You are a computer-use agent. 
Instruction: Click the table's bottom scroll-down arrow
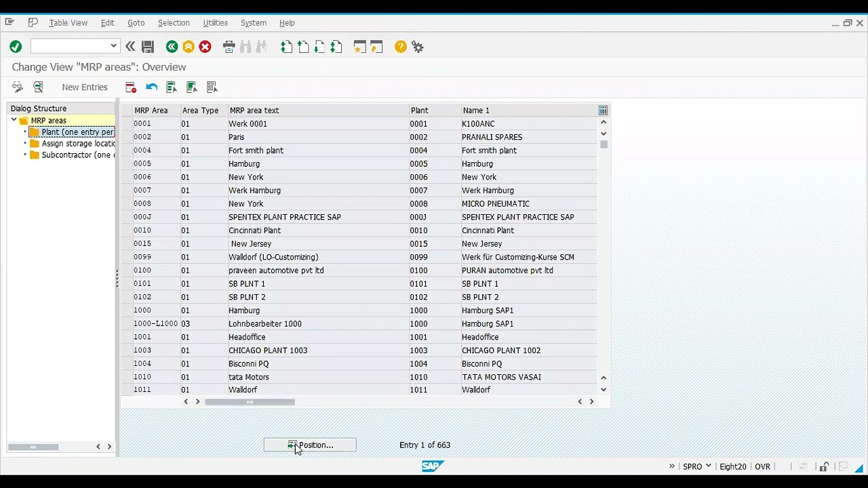pyautogui.click(x=604, y=390)
